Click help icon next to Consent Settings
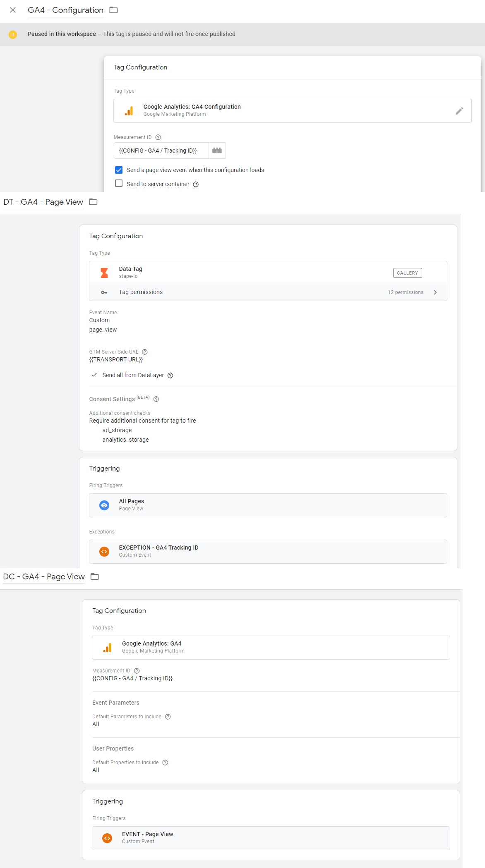Image resolution: width=485 pixels, height=868 pixels. tap(156, 399)
